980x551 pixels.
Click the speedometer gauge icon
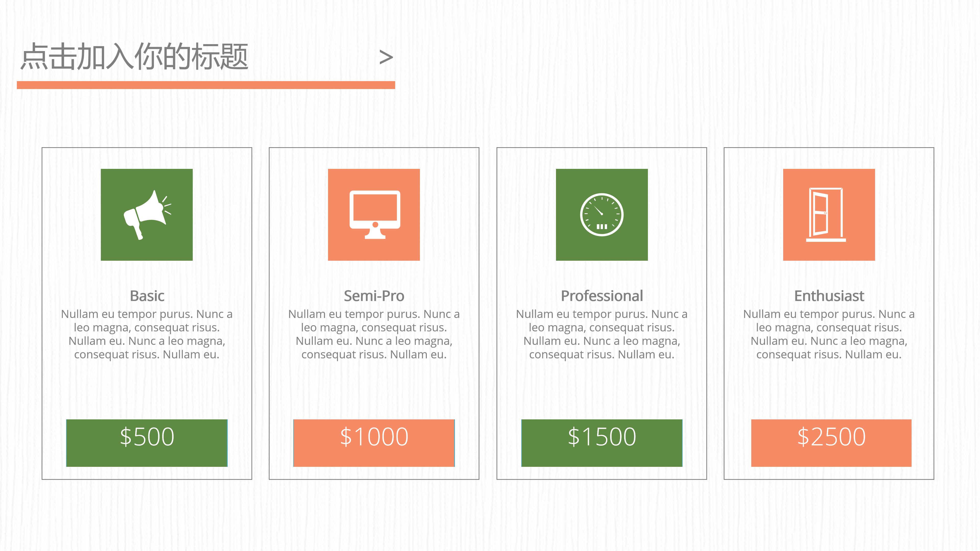coord(601,215)
